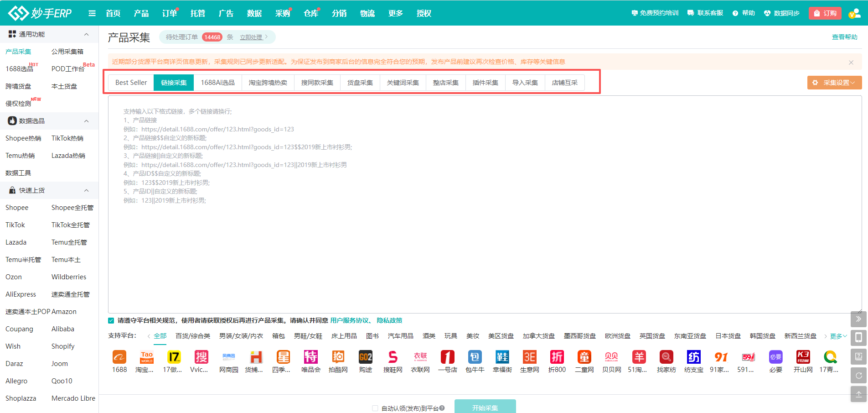
Task: Select the Vvic 搜 platform icon
Action: pos(201,356)
